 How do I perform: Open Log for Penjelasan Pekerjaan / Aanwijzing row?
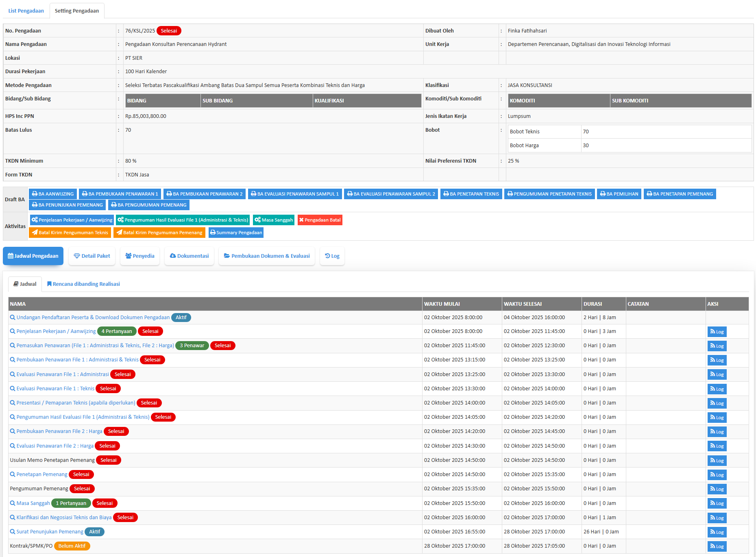(717, 332)
